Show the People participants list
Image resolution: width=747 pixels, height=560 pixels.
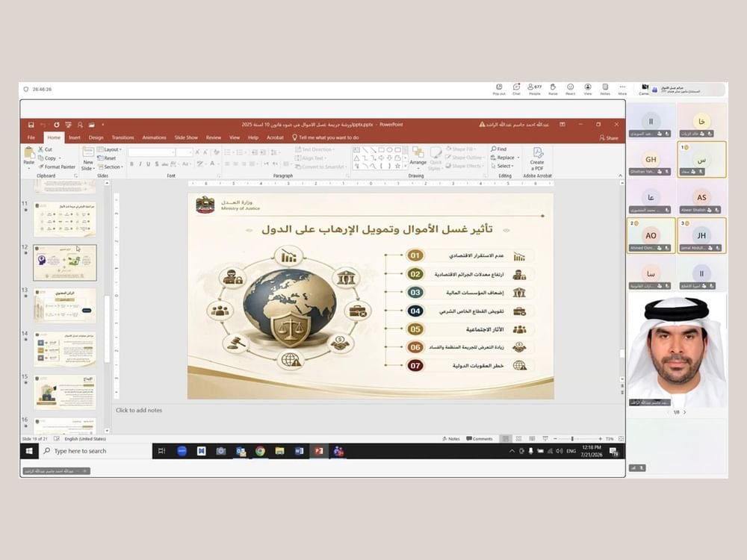pyautogui.click(x=535, y=89)
